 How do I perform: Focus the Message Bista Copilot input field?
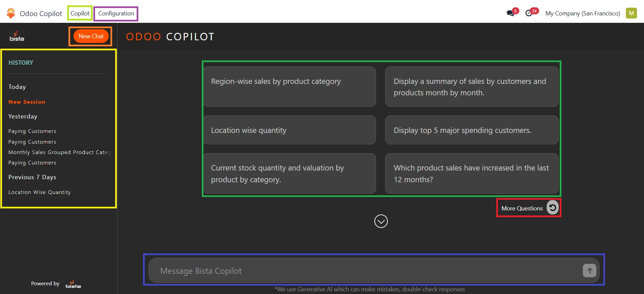[366, 271]
